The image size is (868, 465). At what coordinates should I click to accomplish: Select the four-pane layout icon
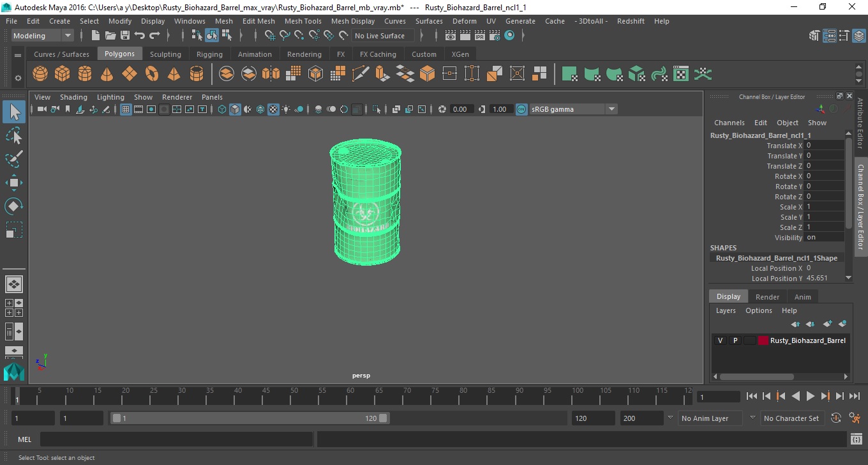[x=14, y=308]
